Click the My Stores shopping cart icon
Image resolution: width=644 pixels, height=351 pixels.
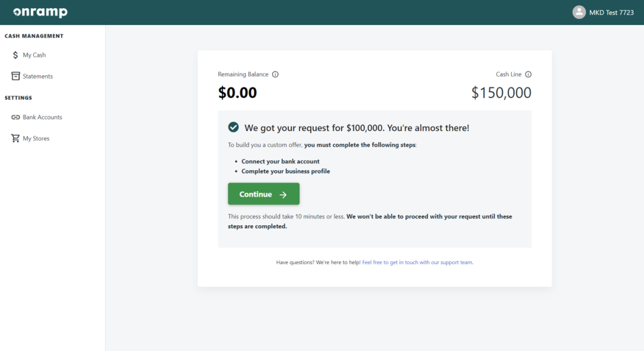pyautogui.click(x=16, y=138)
